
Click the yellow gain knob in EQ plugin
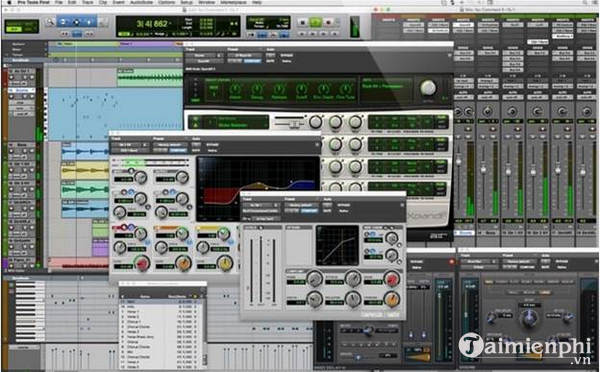[225, 263]
